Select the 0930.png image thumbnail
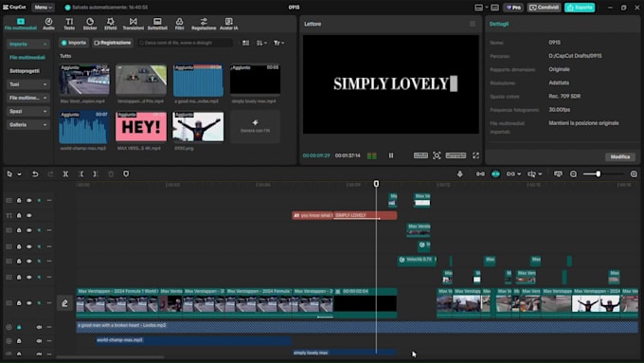Viewport: 644px width, 363px height. click(198, 127)
